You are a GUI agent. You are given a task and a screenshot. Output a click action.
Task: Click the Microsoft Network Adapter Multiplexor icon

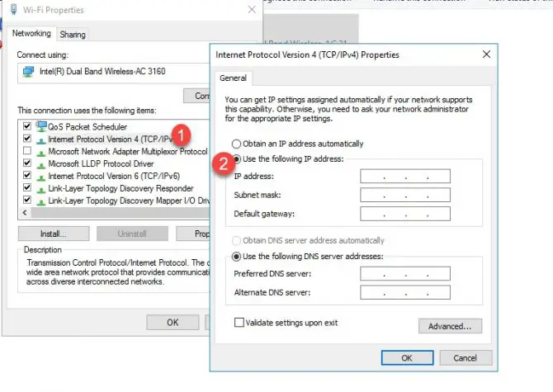point(41,152)
